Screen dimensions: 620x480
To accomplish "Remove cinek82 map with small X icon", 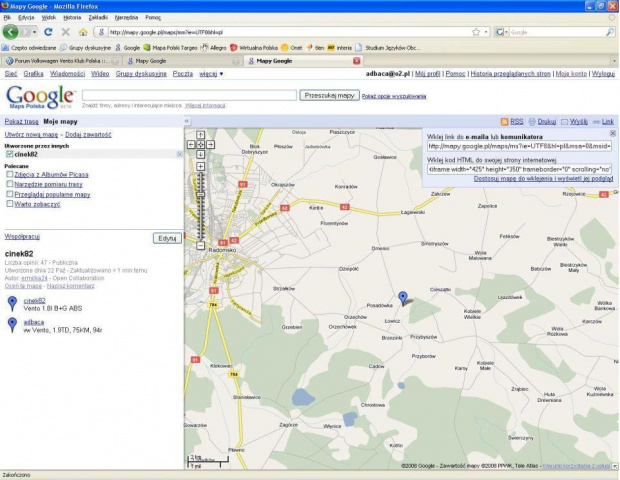I will point(180,154).
